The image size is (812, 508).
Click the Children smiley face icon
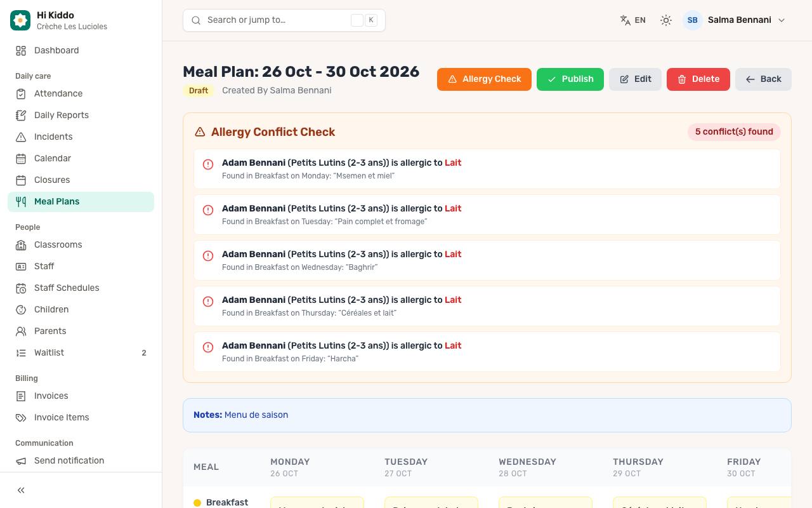coord(21,309)
